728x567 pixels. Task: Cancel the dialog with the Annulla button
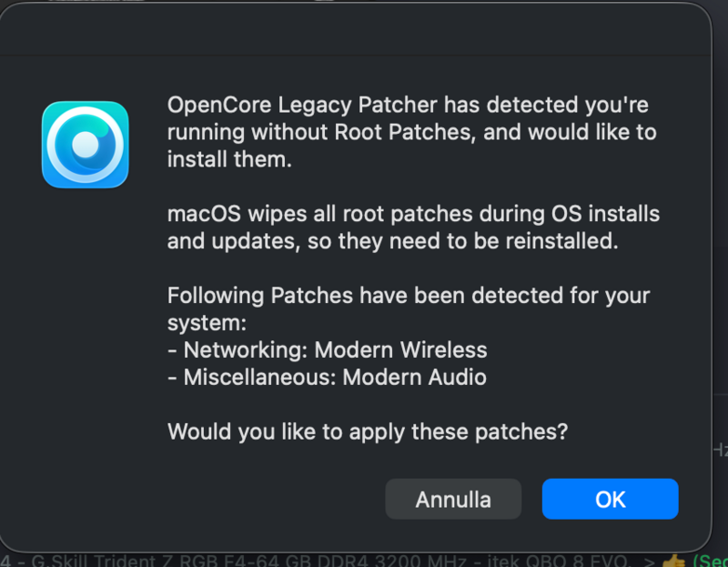tap(453, 499)
